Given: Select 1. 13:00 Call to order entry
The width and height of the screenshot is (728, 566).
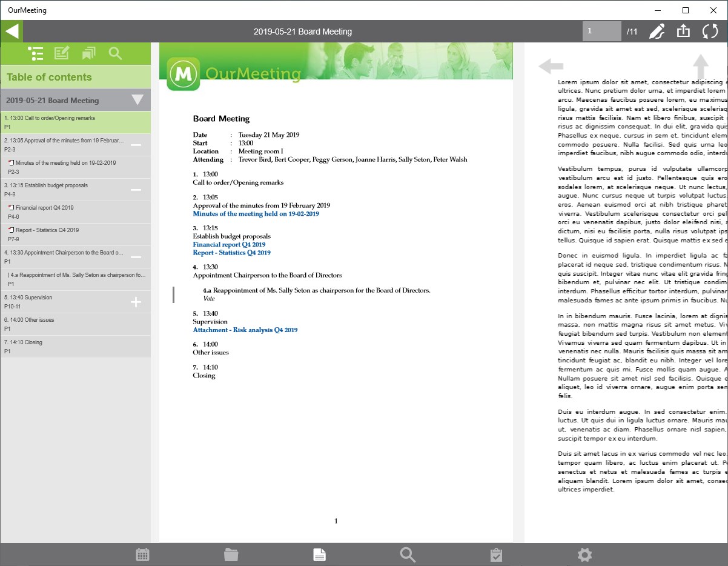Looking at the screenshot, I should (x=75, y=122).
